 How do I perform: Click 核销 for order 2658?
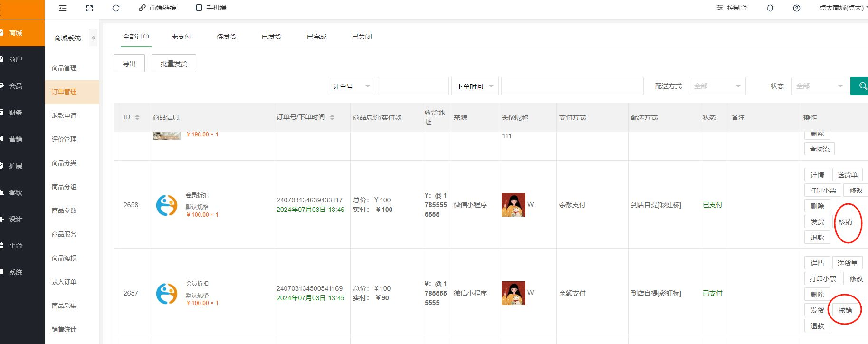click(845, 222)
